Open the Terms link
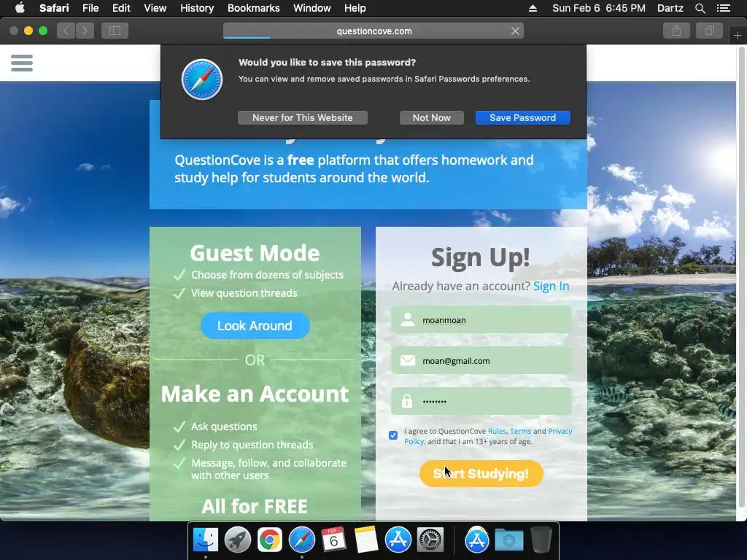Screen dimensions: 747x560 (x=520, y=431)
